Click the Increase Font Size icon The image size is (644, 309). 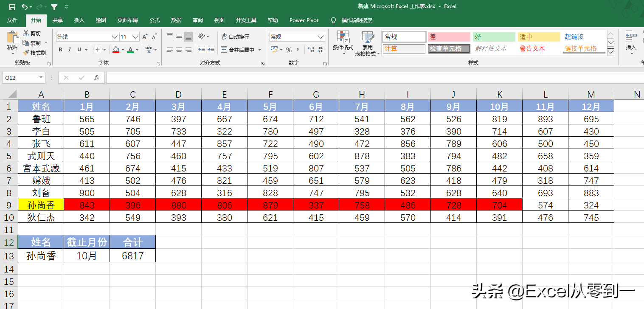(145, 37)
